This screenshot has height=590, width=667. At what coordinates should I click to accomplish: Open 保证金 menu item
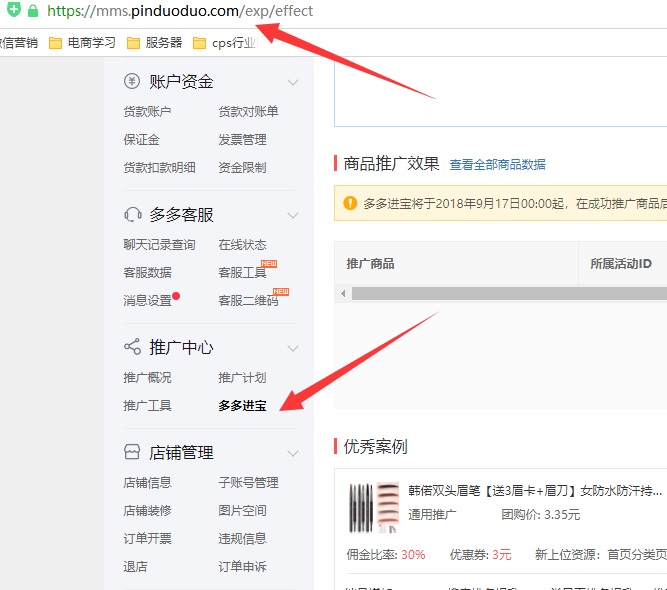click(x=141, y=140)
